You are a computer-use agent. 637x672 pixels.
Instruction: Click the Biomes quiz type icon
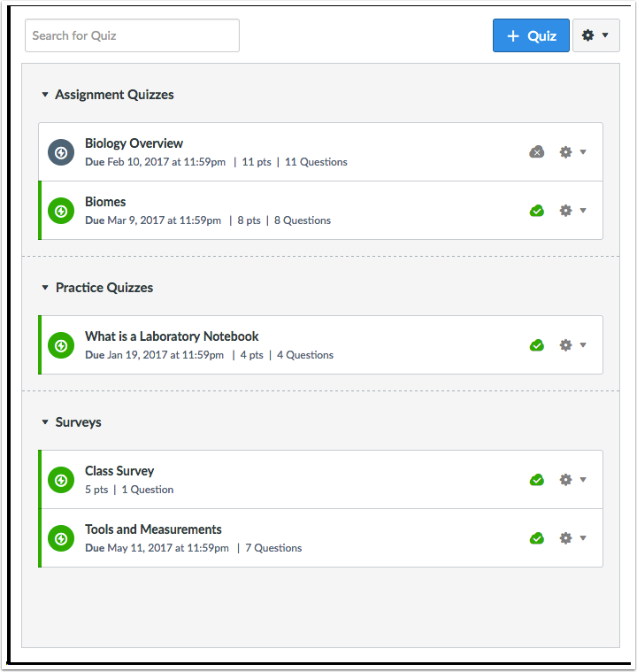click(x=61, y=211)
